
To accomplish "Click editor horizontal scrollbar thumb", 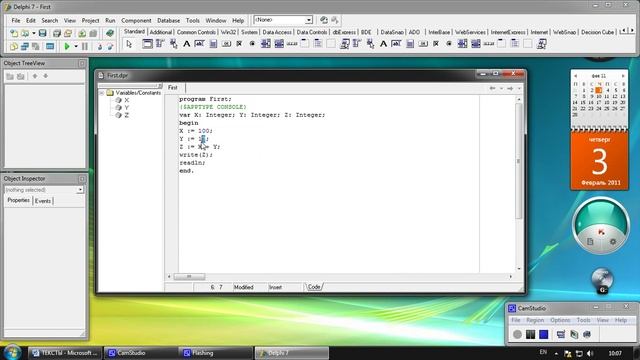I will pyautogui.click(x=189, y=277).
